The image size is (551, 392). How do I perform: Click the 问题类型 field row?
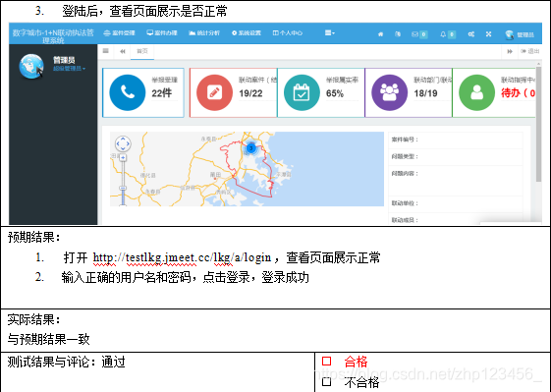[x=456, y=156]
